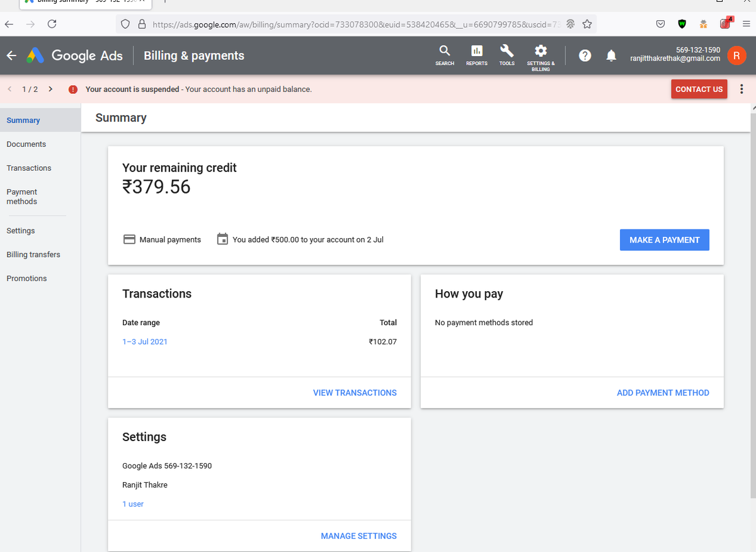Click the 'Billing & payments' header title
Image resolution: width=756 pixels, height=552 pixels.
194,55
